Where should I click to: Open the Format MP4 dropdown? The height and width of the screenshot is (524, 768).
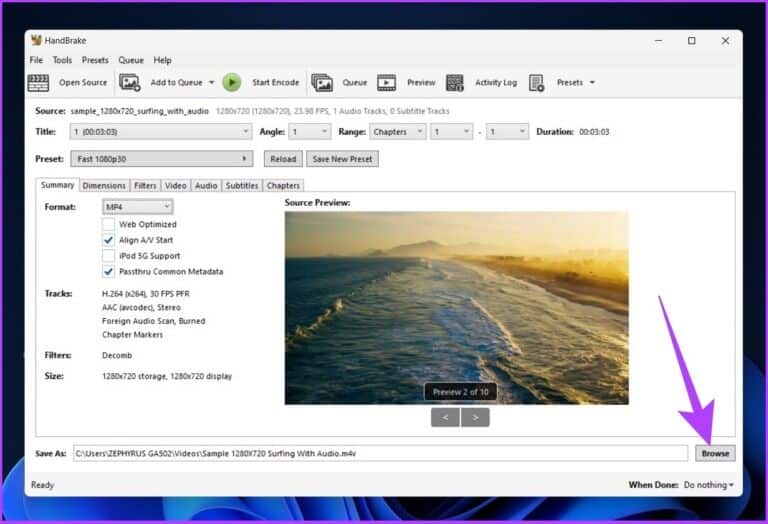[138, 207]
